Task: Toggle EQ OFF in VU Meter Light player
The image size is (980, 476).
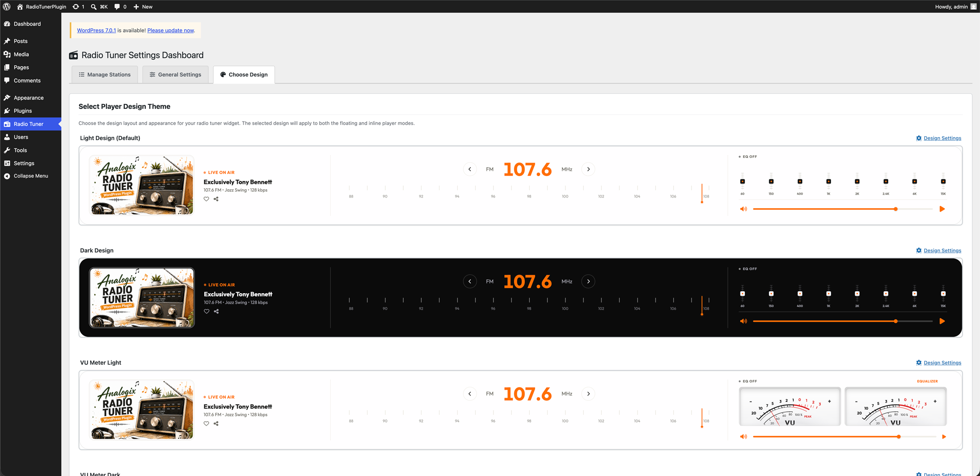Action: click(x=748, y=381)
